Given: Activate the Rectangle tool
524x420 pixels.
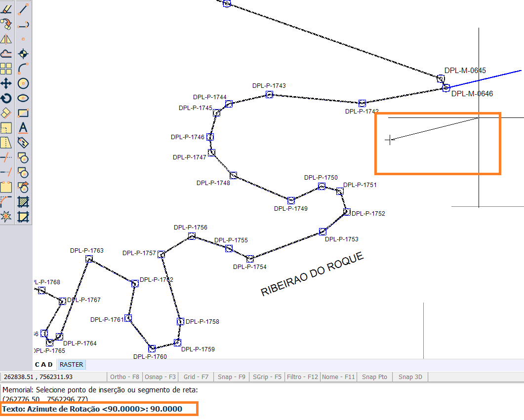Looking at the screenshot, I should click(23, 113).
